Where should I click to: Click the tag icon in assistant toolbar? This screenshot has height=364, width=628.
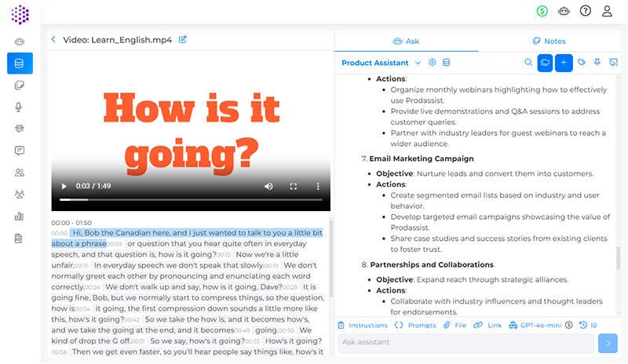582,63
